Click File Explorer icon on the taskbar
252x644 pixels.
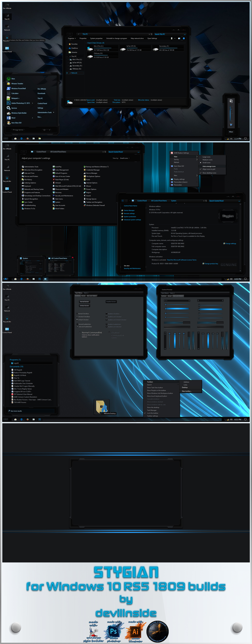pyautogui.click(x=39, y=139)
